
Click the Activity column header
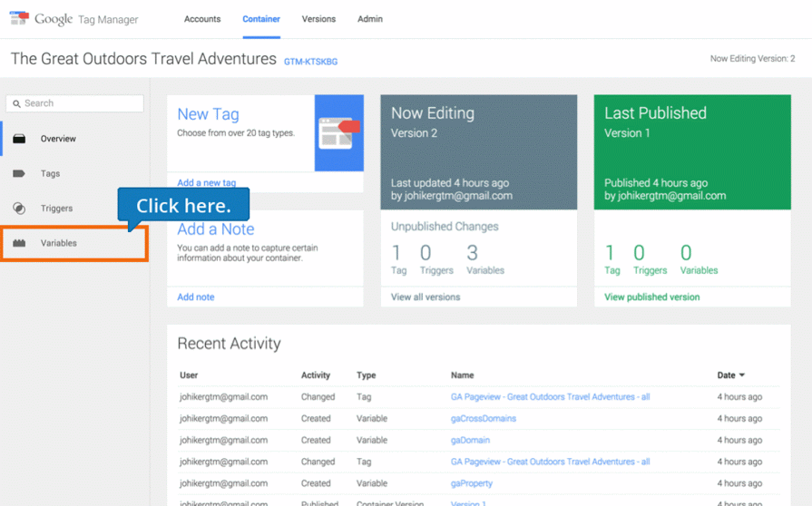316,375
